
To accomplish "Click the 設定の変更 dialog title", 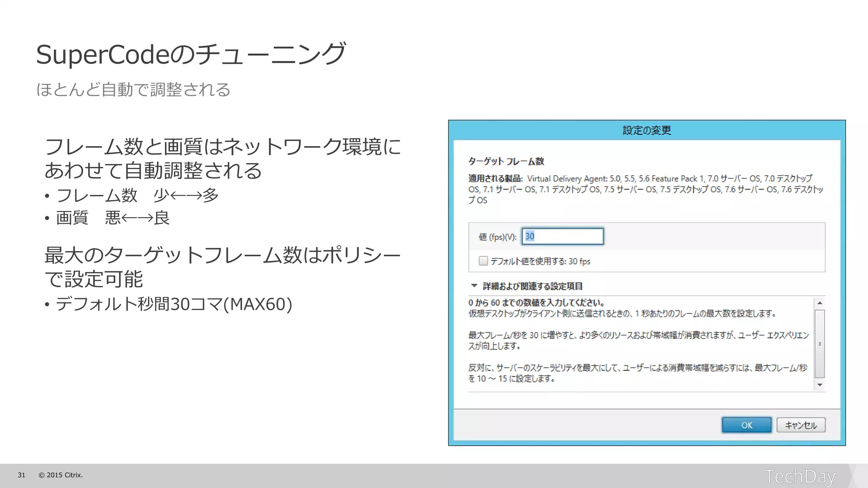I will 647,130.
